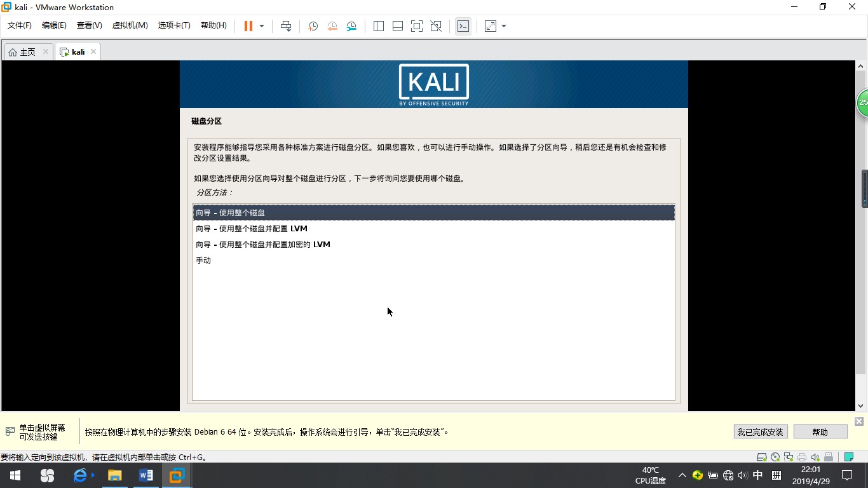Click the 我已完成安装 button
868x488 pixels.
[761, 432]
